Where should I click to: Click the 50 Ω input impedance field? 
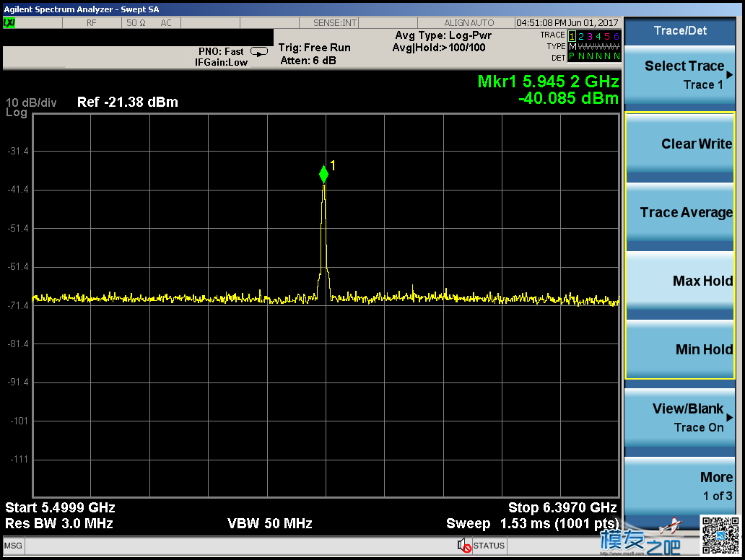[136, 23]
